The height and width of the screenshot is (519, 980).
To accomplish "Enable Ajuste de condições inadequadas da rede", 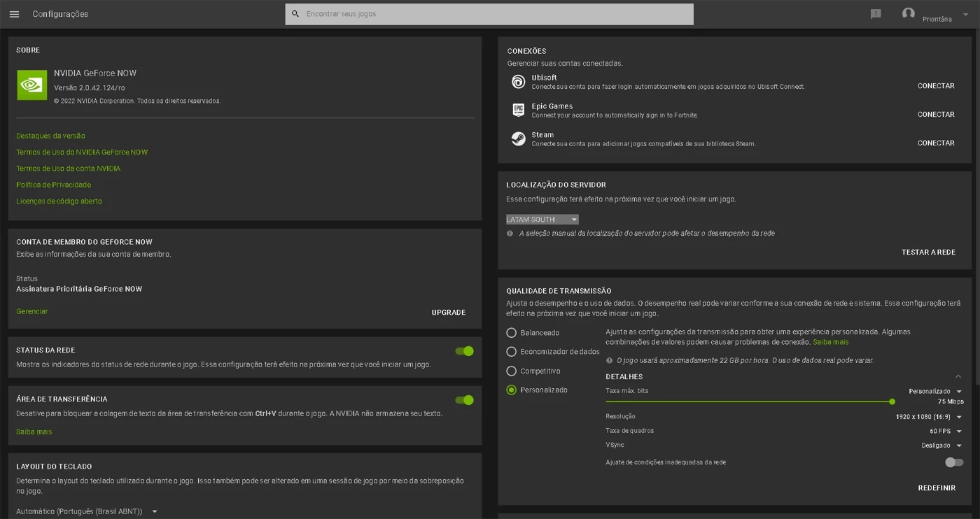I will click(x=954, y=462).
